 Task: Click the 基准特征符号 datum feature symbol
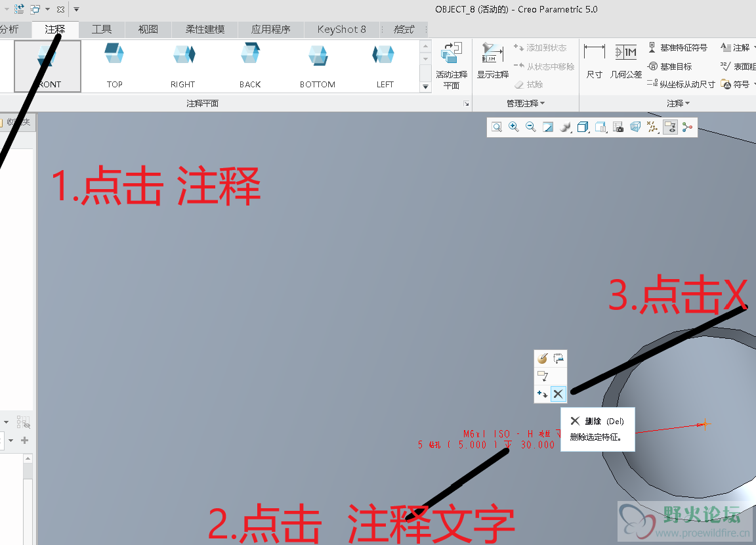coord(677,48)
